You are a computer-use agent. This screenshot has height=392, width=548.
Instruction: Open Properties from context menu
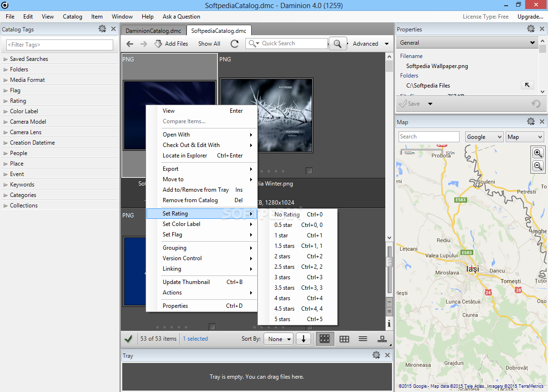tap(202, 306)
